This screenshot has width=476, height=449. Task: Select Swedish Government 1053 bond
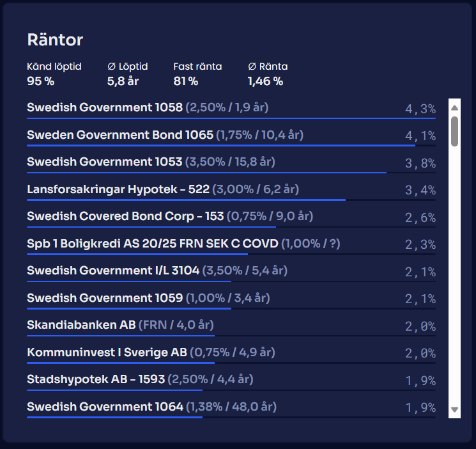[104, 162]
